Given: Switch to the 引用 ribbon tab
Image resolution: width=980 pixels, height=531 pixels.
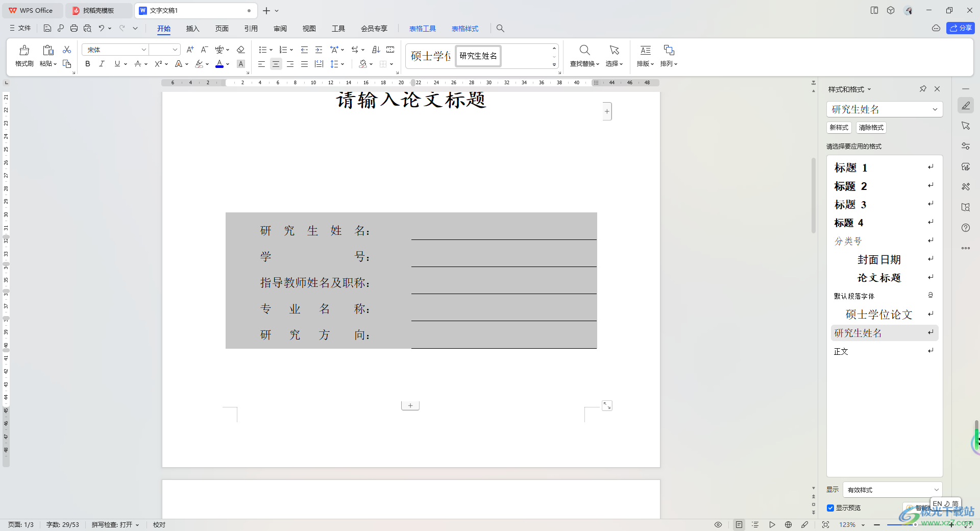Looking at the screenshot, I should point(251,29).
